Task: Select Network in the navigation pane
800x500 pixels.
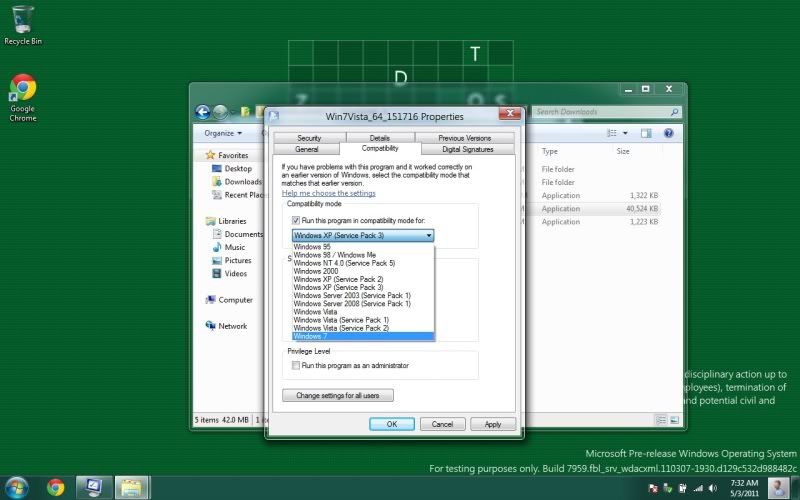Action: coord(226,326)
